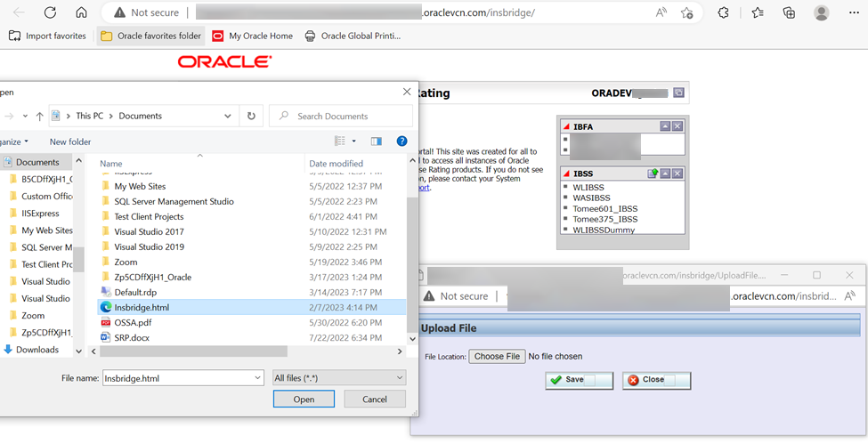Open Read aloud icon in address bar
868x444 pixels.
(661, 12)
